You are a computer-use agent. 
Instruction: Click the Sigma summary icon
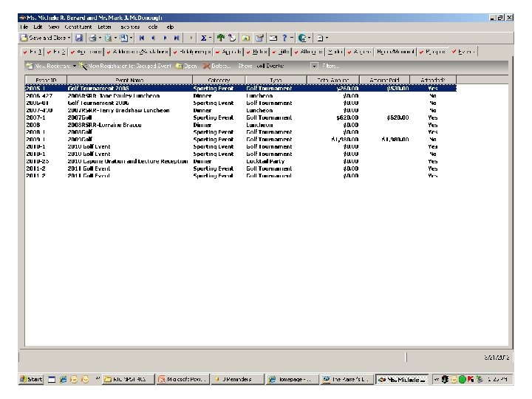tap(203, 38)
